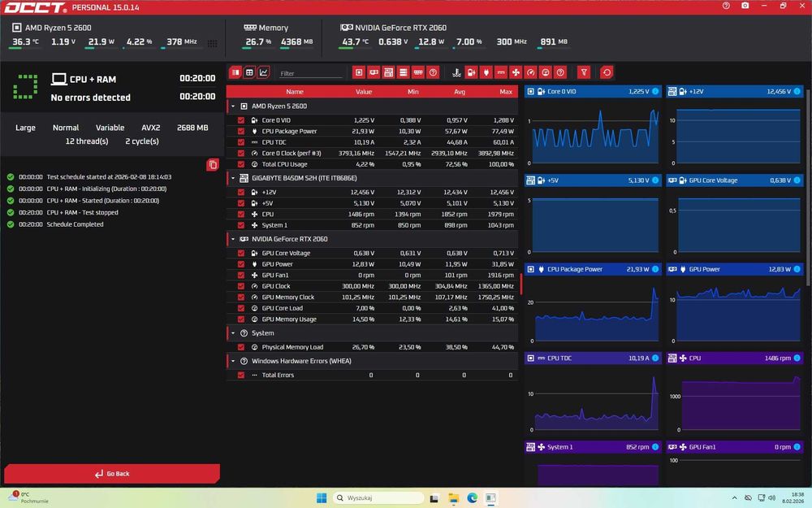Take a screenshot with the camera icon
812x508 pixels.
click(745, 6)
